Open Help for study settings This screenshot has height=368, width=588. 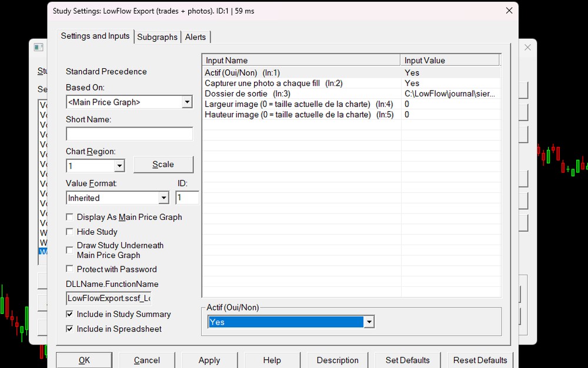[272, 360]
